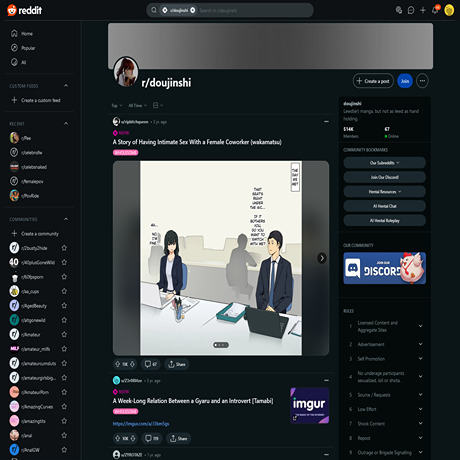Click gallery page indicator dots

pos(221,345)
